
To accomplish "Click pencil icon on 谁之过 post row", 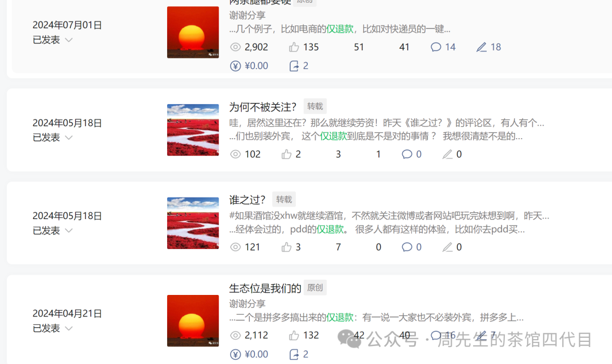I will 447,247.
